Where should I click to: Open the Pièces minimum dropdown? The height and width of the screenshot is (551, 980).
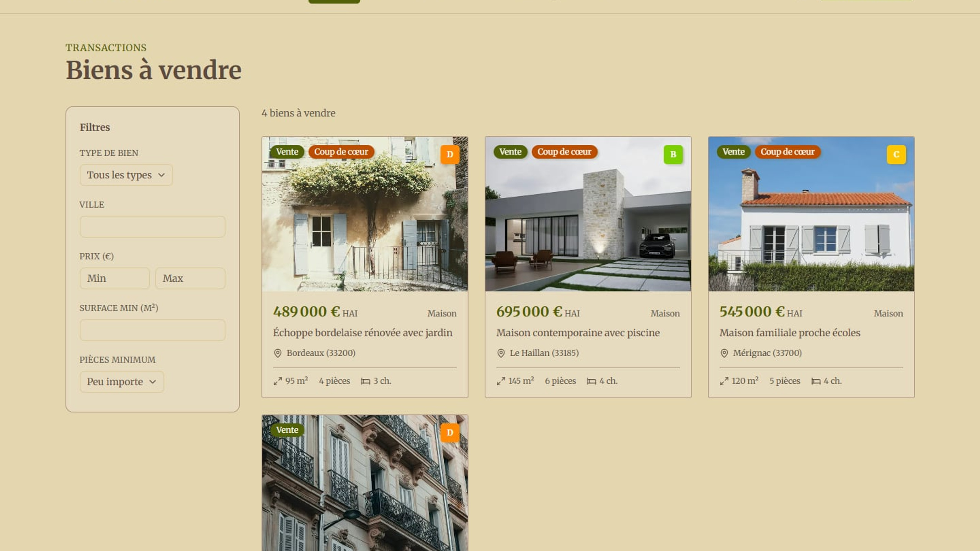(122, 381)
